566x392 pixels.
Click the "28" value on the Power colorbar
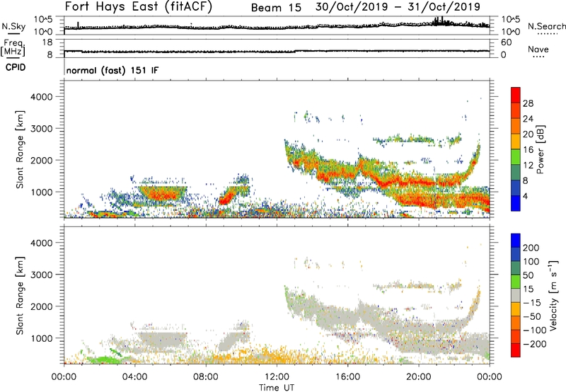(x=528, y=103)
